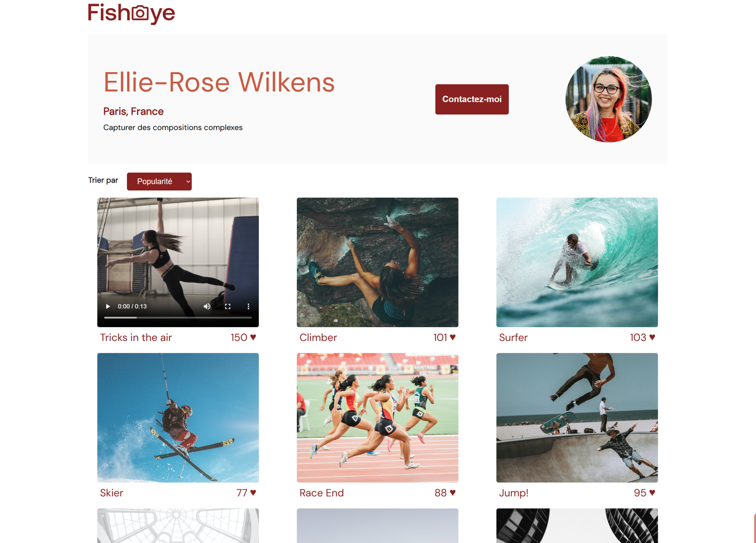Open the Race End photo

[x=378, y=418]
